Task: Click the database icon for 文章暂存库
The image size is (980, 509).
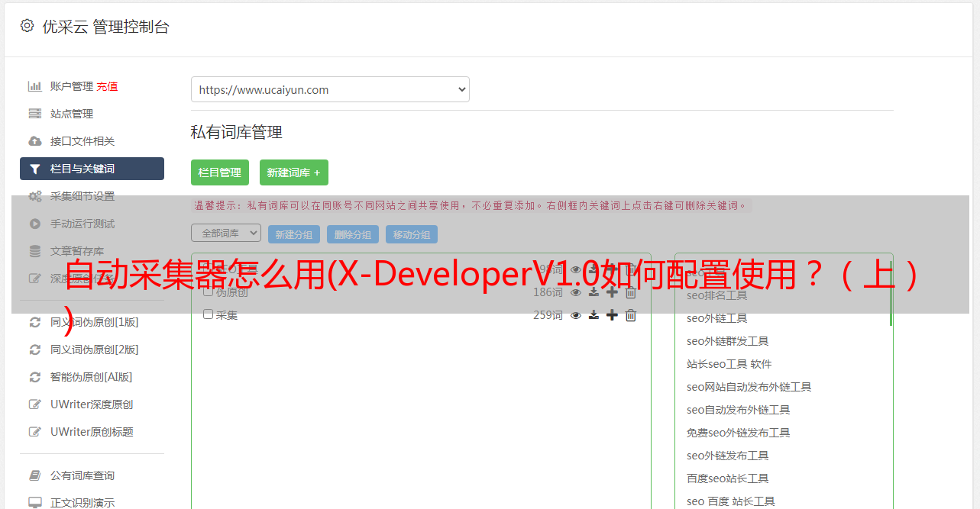Action: point(34,251)
